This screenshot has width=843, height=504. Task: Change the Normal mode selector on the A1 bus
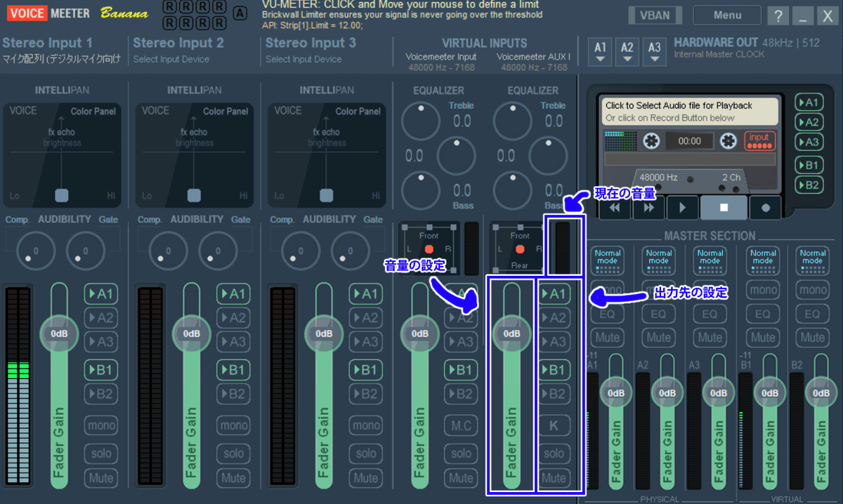pos(608,261)
